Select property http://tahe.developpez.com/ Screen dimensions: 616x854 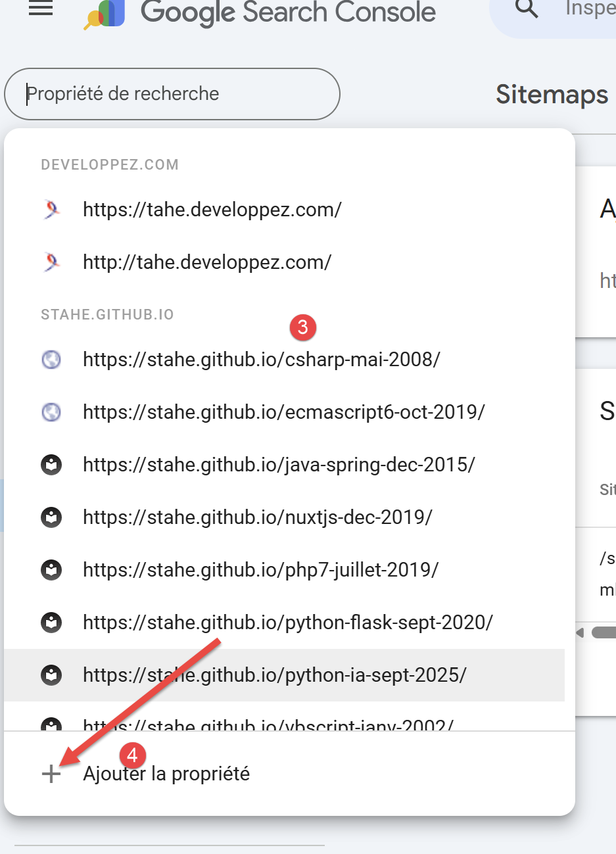coord(207,262)
